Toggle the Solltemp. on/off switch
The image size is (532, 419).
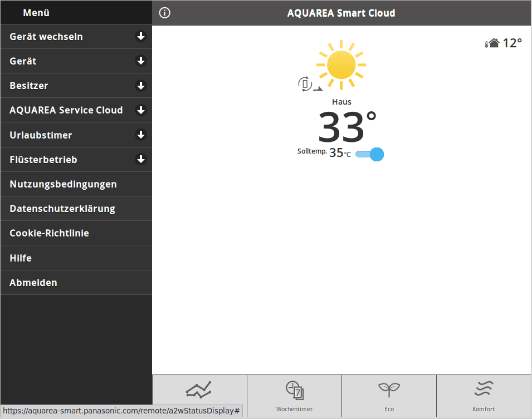click(x=369, y=154)
